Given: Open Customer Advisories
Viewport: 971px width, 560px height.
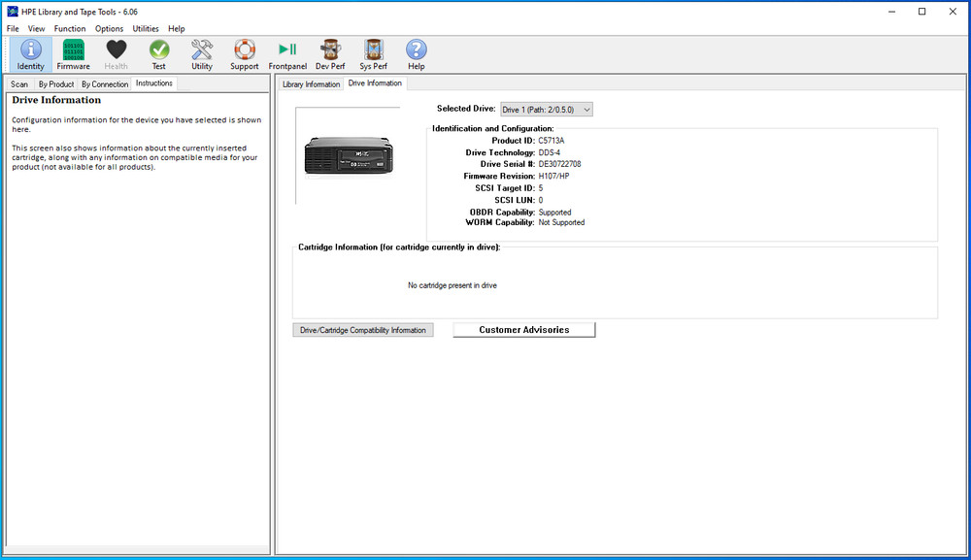Looking at the screenshot, I should [x=524, y=330].
